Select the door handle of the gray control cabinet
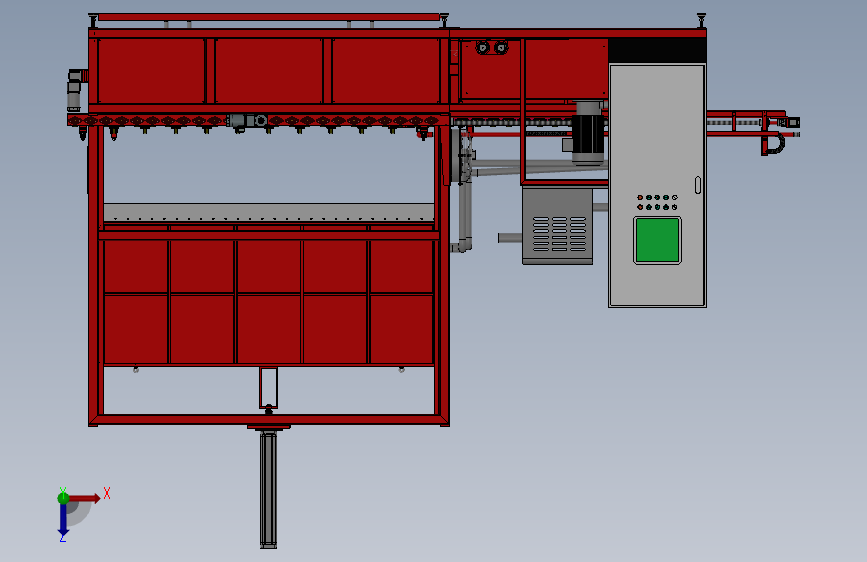867x562 pixels. (x=698, y=185)
